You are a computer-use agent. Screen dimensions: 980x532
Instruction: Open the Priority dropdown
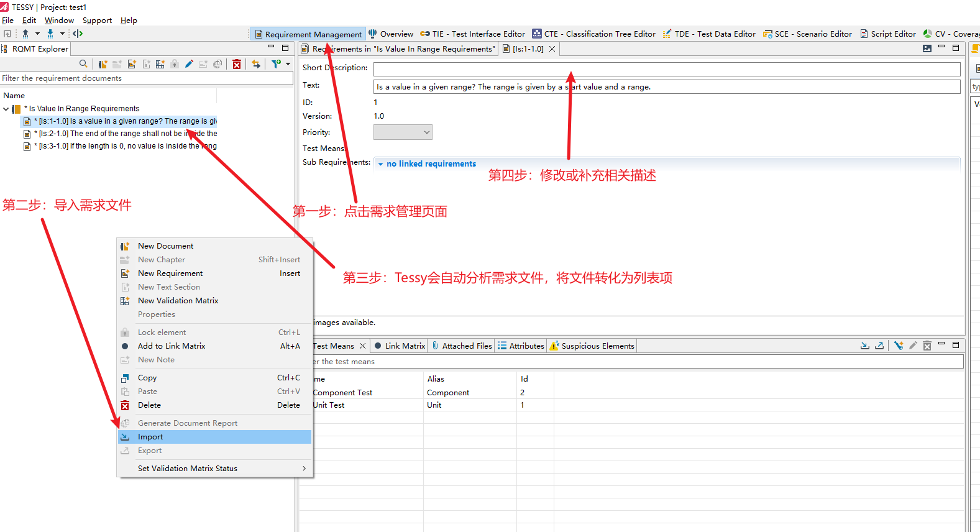tap(403, 132)
